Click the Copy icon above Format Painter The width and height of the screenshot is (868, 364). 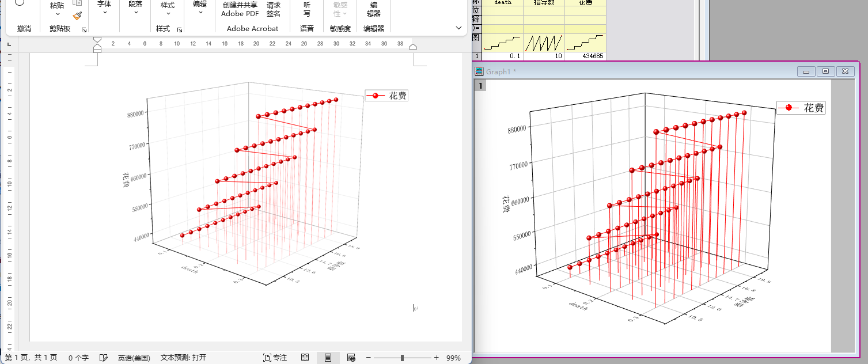tap(77, 3)
